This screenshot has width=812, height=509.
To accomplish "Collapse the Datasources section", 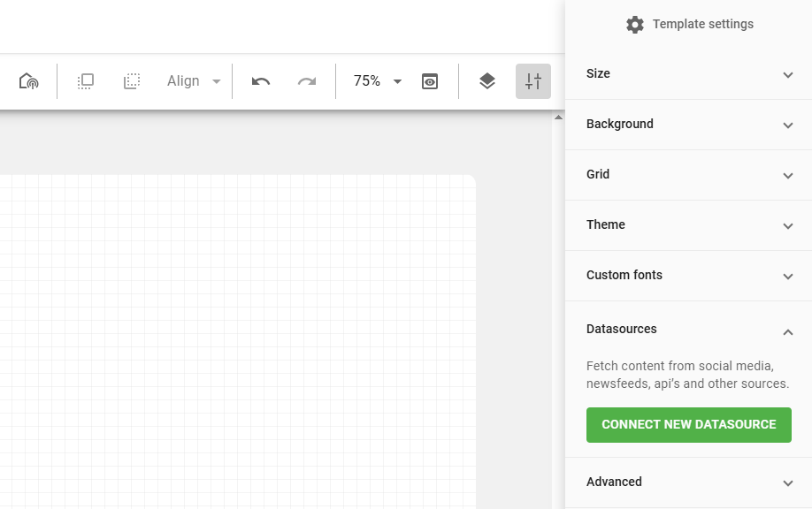I will click(689, 330).
